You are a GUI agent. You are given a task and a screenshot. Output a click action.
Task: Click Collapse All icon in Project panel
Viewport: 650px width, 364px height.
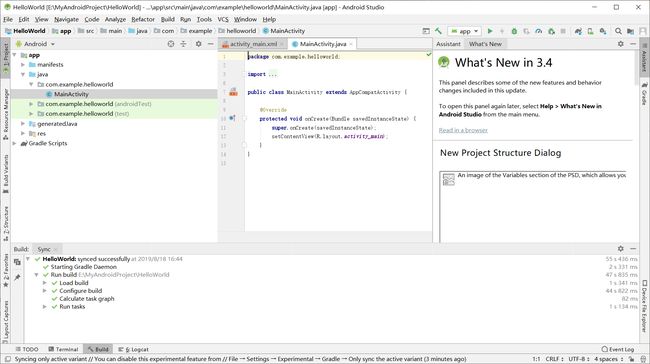183,44
